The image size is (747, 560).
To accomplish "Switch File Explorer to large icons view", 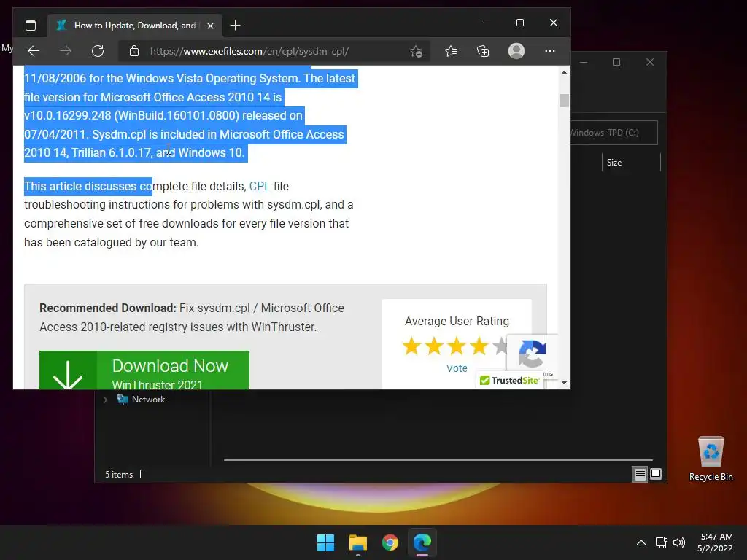I will [x=656, y=474].
